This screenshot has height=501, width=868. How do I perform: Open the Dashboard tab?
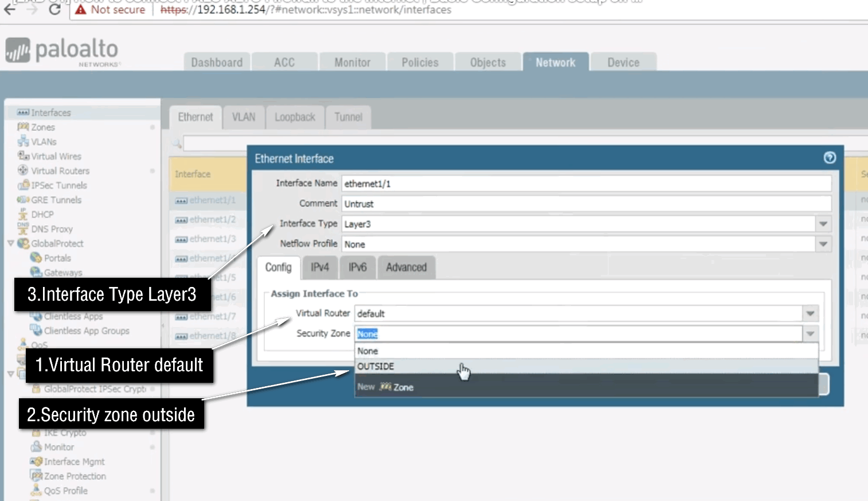click(217, 62)
